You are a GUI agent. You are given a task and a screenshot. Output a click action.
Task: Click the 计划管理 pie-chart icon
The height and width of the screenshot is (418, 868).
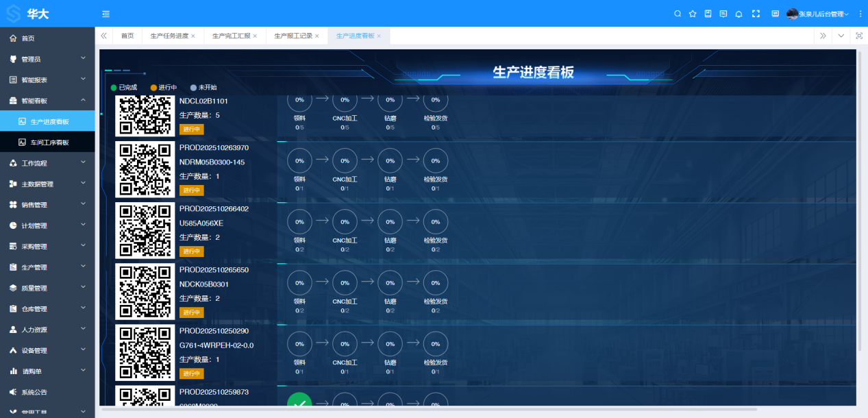13,225
